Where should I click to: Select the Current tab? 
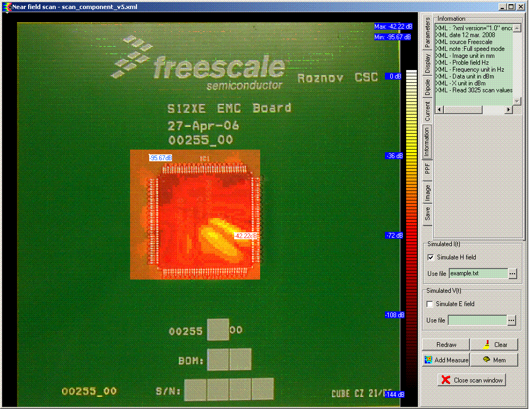tap(427, 111)
